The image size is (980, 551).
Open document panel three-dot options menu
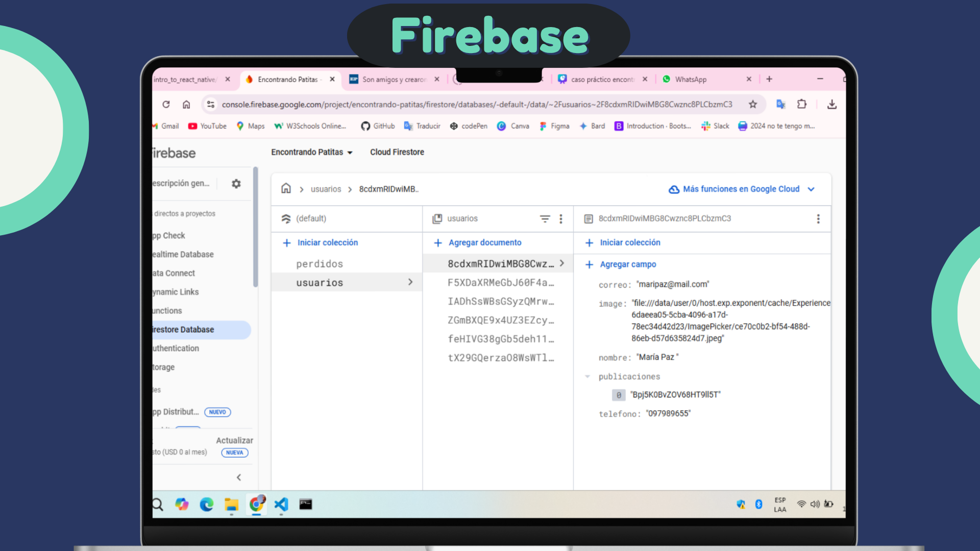818,219
